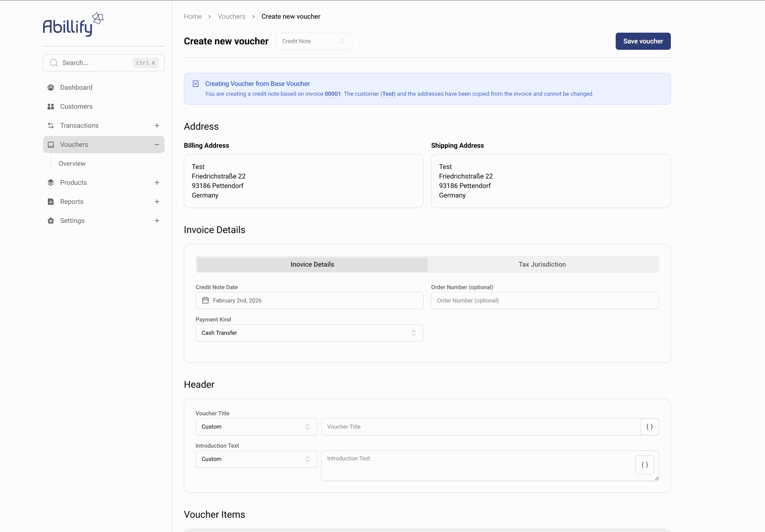Click the Abillify logo
The image size is (765, 532).
(73, 24)
